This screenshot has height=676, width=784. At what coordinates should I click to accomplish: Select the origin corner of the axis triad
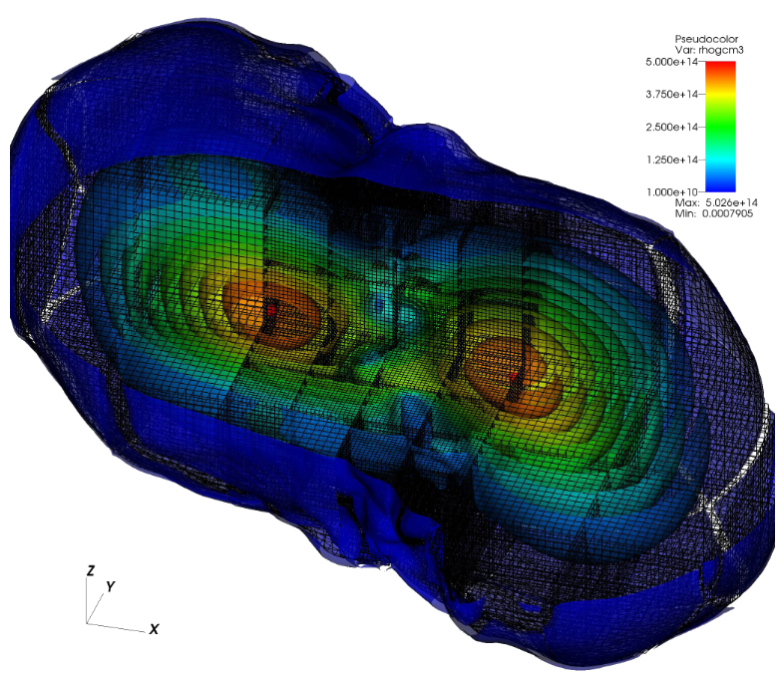point(89,622)
